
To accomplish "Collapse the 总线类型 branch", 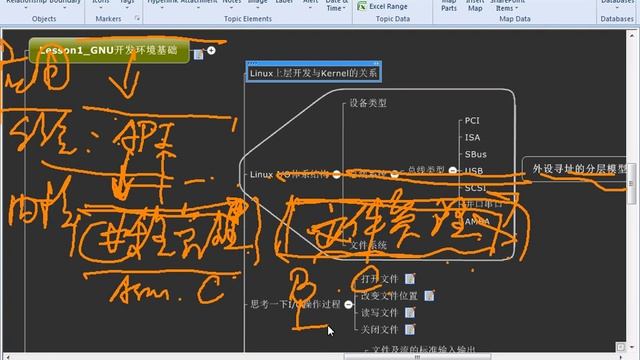I will [x=453, y=170].
